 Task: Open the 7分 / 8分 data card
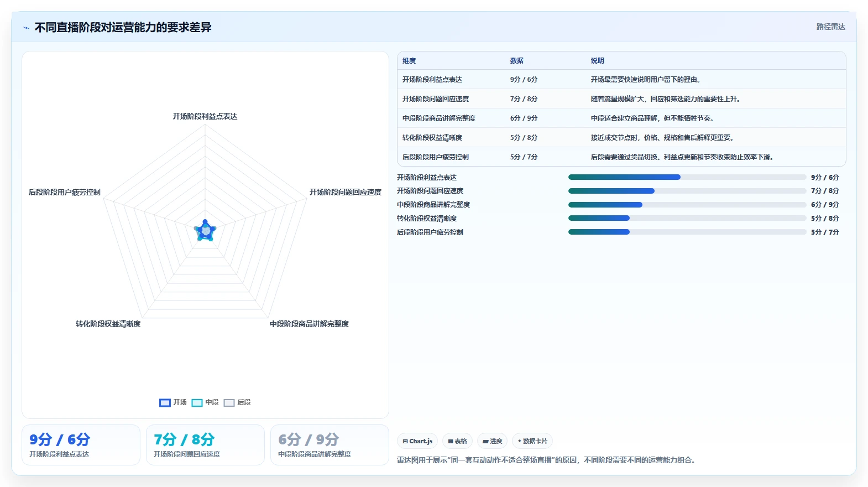point(205,445)
